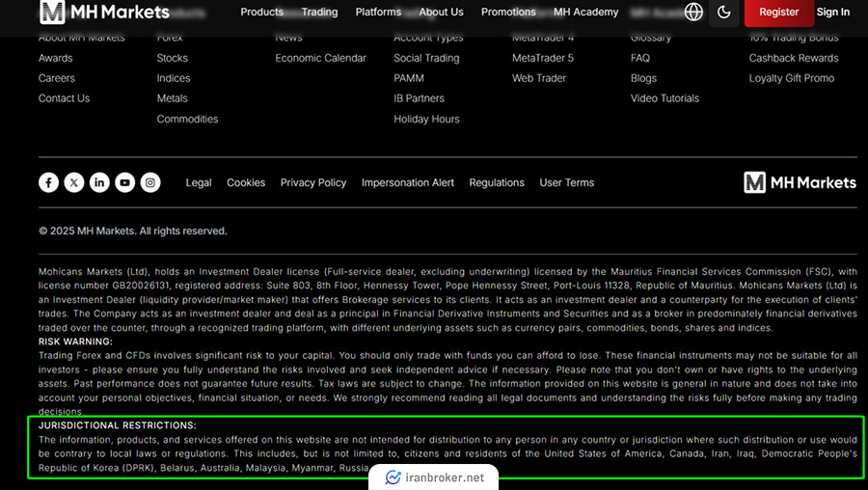Open the YouTube social icon
This screenshot has height=490, width=868.
click(125, 182)
